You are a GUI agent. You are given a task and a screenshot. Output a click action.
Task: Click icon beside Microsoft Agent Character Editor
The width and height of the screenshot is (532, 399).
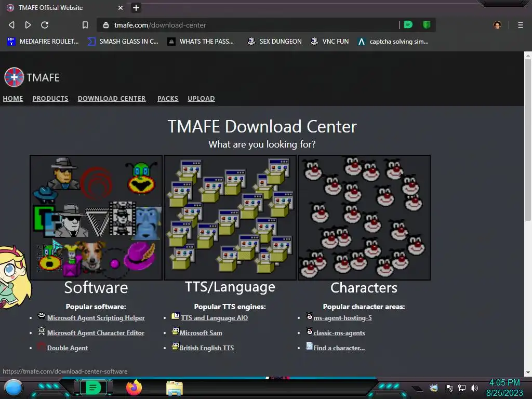pos(42,331)
